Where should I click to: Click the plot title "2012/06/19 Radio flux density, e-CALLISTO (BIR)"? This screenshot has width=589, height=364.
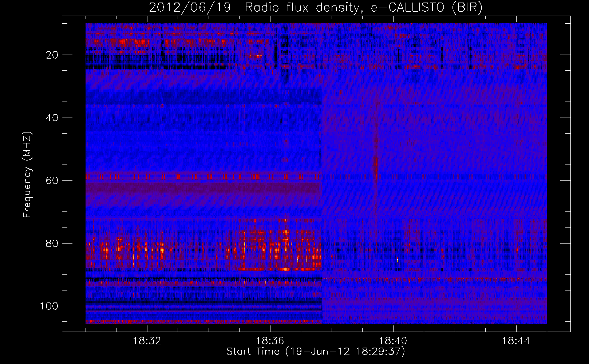tap(316, 8)
